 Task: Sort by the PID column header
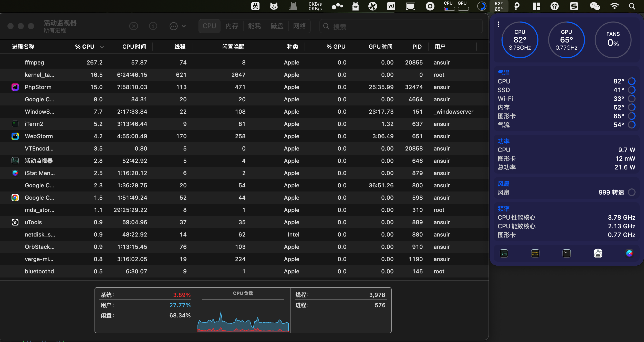click(x=417, y=47)
